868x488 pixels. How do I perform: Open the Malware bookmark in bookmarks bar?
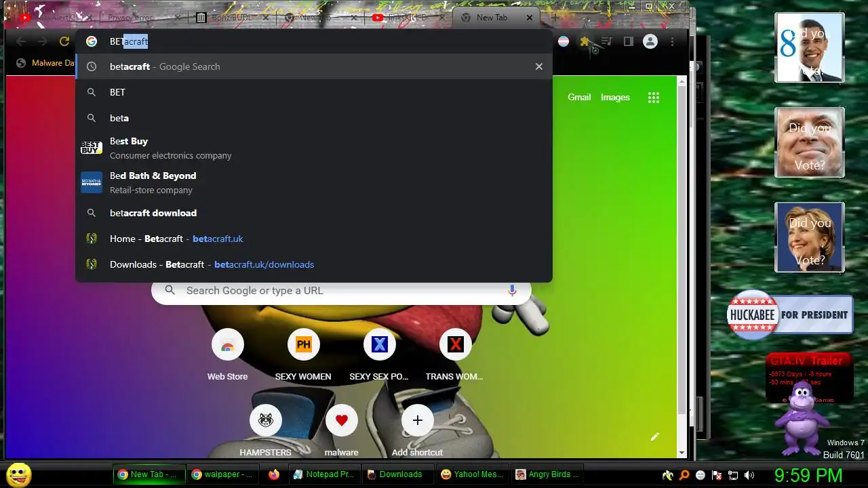click(x=46, y=63)
